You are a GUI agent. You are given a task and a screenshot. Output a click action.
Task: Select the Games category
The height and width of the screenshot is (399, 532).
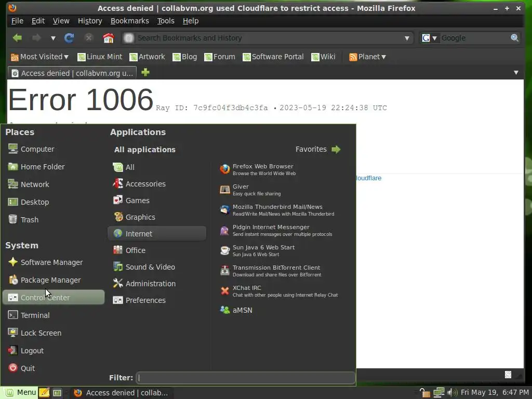click(157, 201)
